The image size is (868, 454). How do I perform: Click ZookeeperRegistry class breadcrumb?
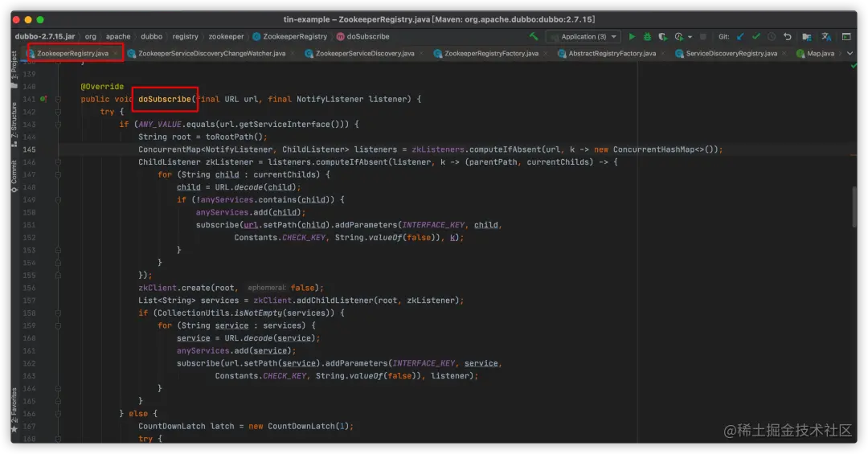pyautogui.click(x=290, y=36)
